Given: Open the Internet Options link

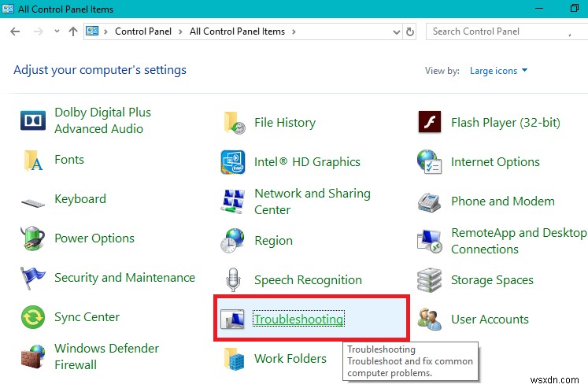Looking at the screenshot, I should [495, 162].
